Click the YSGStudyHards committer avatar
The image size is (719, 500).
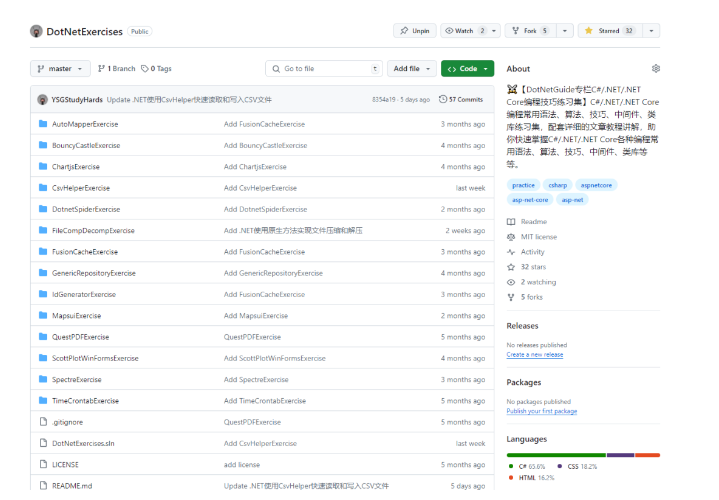[x=43, y=100]
